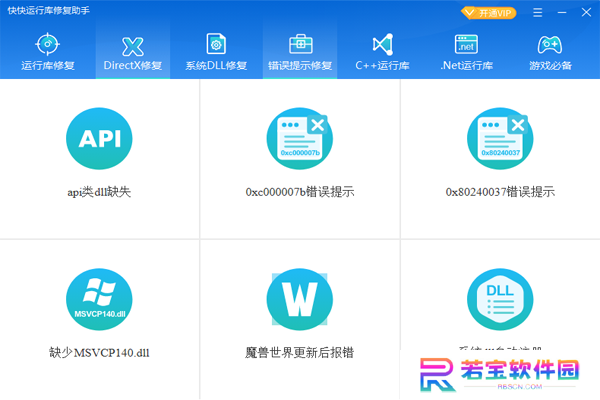Viewport: 600px width, 400px height.
Task: Open the api类dll缺失 label
Action: point(99,192)
